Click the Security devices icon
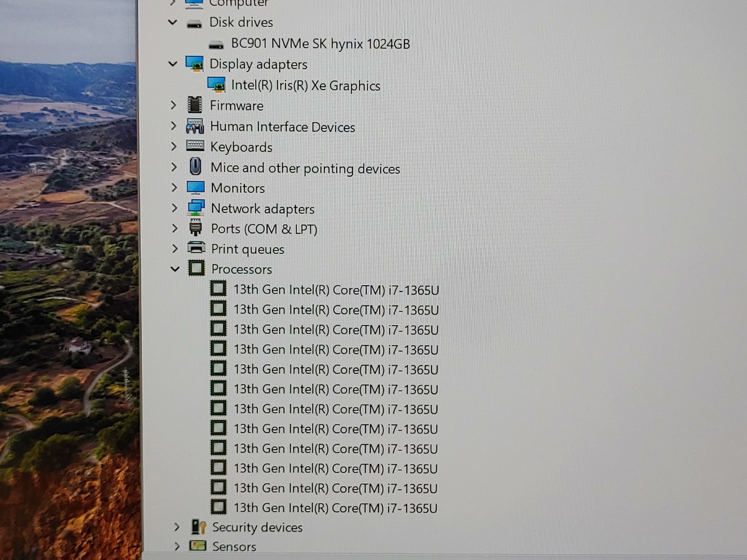747x560 pixels. (198, 527)
